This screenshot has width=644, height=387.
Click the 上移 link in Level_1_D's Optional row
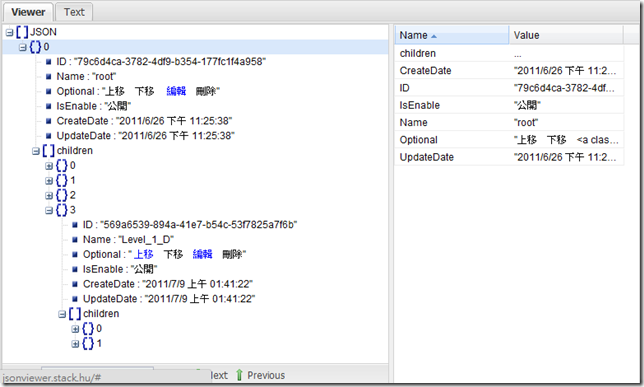[143, 254]
